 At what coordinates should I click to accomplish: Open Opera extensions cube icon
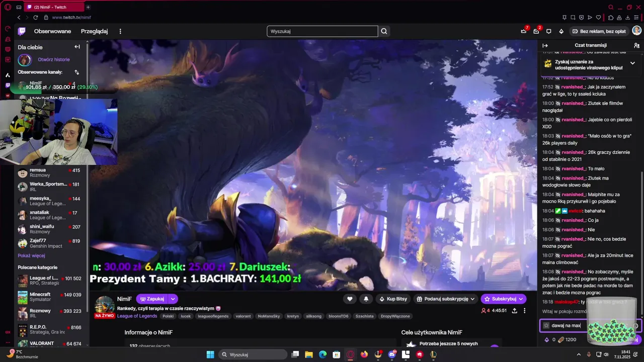(x=611, y=18)
